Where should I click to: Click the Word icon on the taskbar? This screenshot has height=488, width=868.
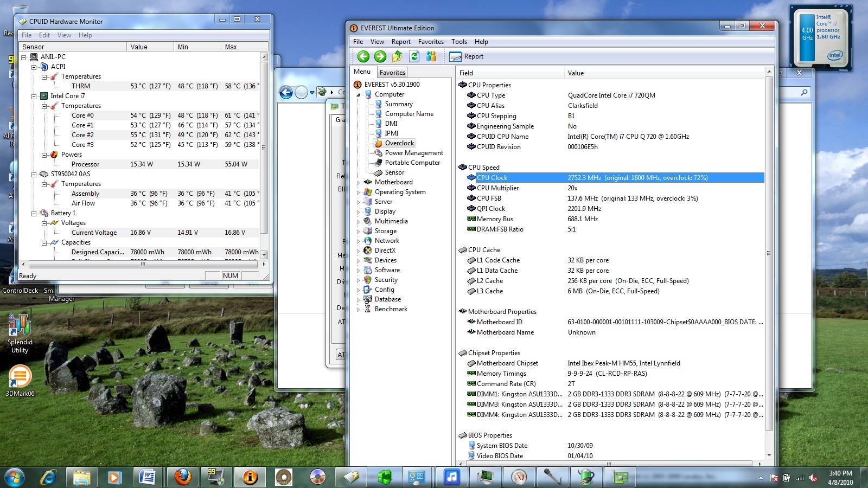(148, 477)
